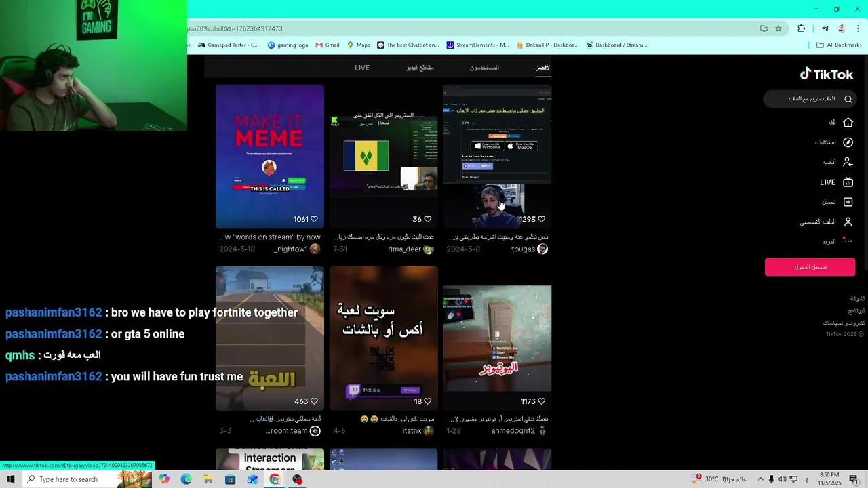Bookmark this page with the star icon
Image resolution: width=868 pixels, height=488 pixels.
[x=778, y=28]
